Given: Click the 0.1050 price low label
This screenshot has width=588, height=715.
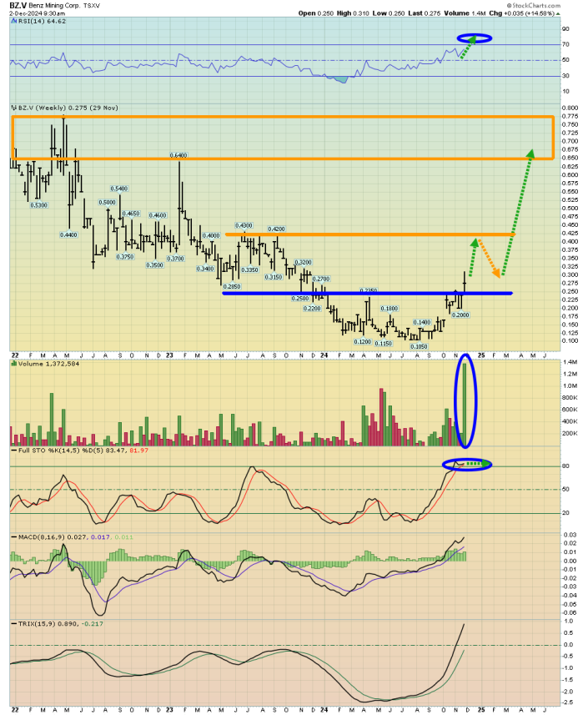Looking at the screenshot, I should (419, 346).
